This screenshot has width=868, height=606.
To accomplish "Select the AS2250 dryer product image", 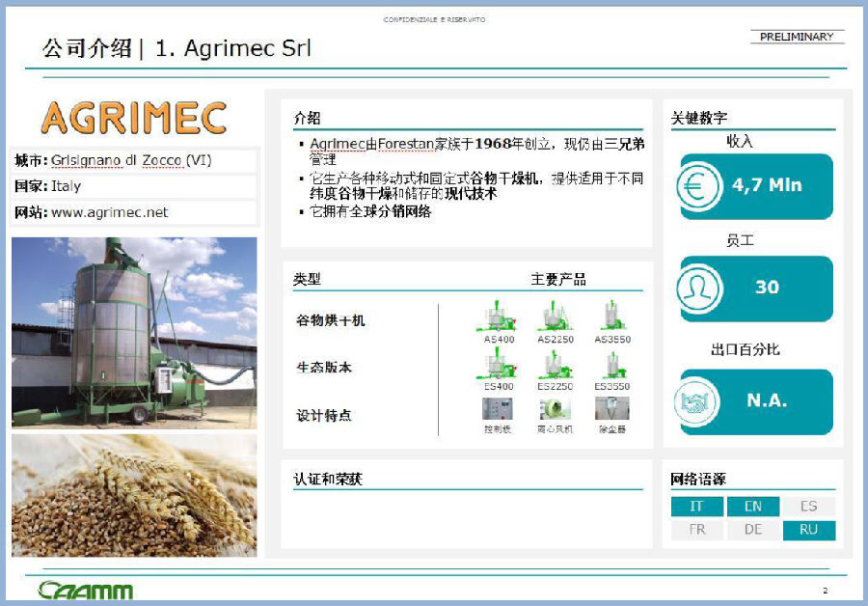I will 555,317.
